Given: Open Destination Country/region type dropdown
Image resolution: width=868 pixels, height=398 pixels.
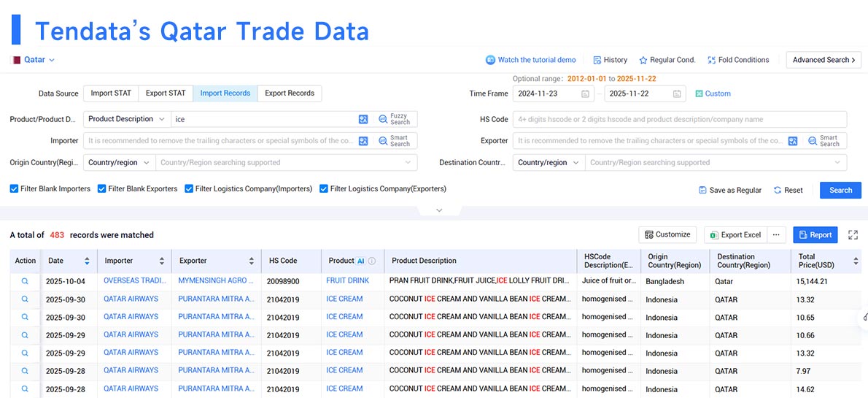Looking at the screenshot, I should [549, 162].
